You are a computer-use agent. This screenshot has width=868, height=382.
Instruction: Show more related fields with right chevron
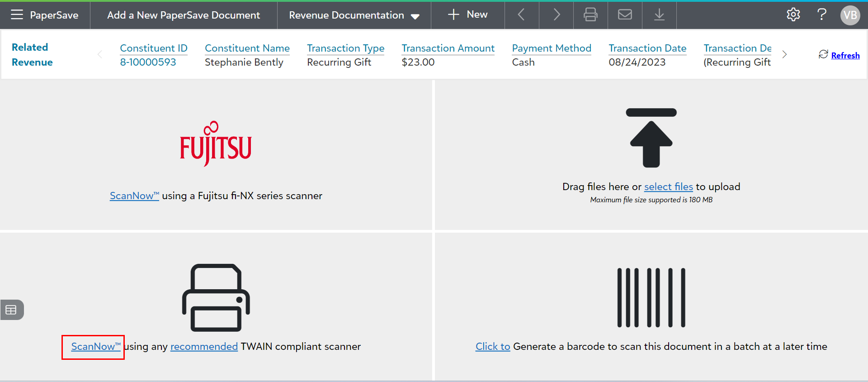[x=784, y=54]
